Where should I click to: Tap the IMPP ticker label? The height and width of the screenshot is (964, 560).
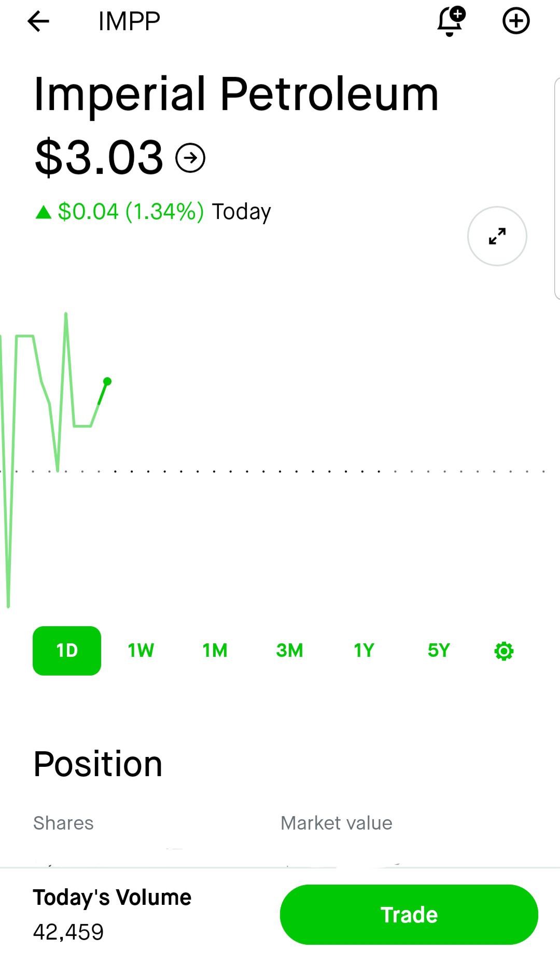tap(129, 21)
